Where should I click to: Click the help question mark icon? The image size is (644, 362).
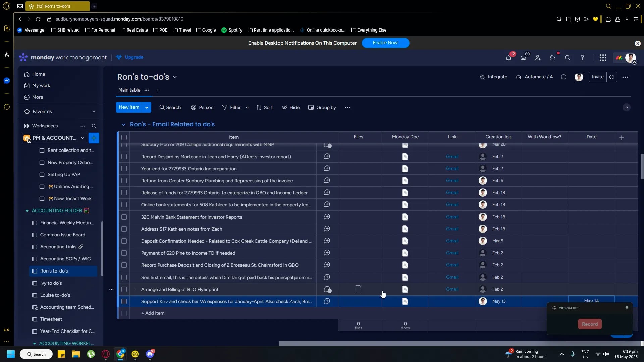[x=582, y=58]
